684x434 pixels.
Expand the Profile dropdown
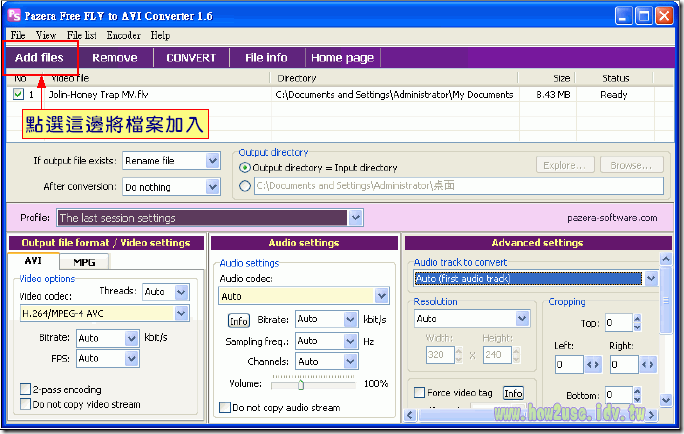click(355, 217)
